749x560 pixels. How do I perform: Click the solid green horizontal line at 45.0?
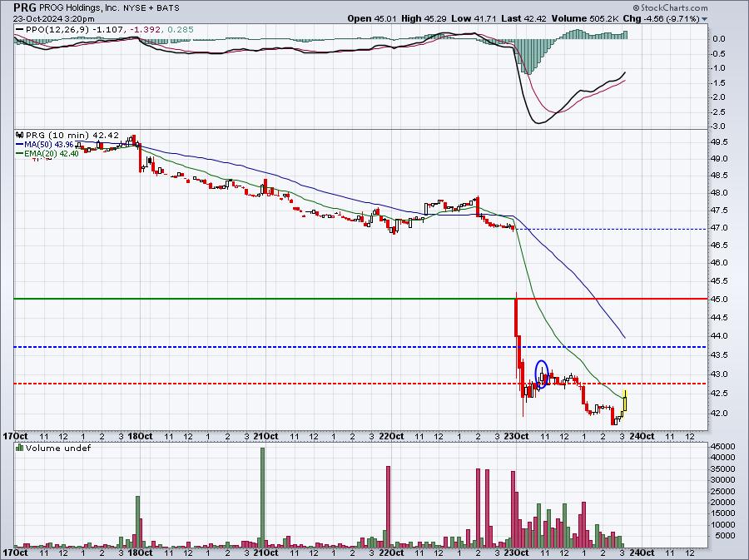[x=264, y=299]
